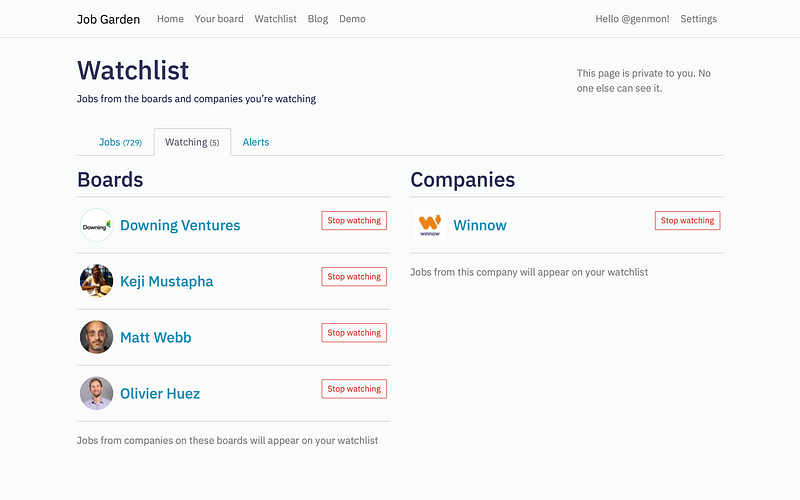
Task: Click Matt Webb's profile picture
Action: pos(96,337)
